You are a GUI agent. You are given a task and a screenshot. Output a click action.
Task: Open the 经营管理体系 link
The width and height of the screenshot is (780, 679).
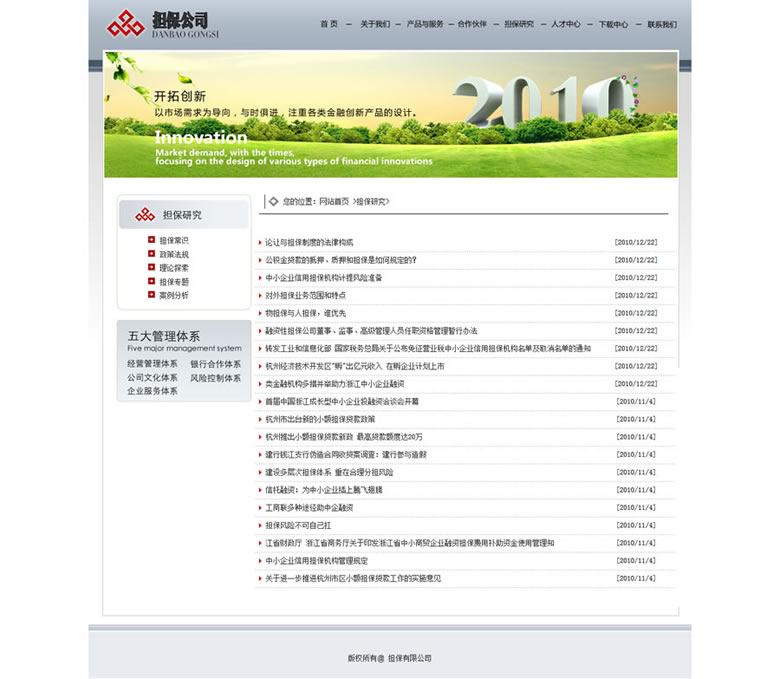[152, 364]
